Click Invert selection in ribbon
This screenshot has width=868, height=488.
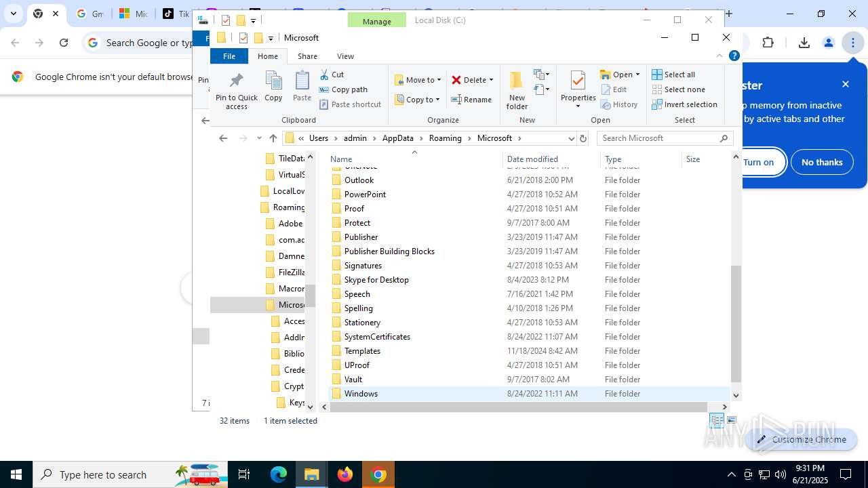(x=684, y=104)
